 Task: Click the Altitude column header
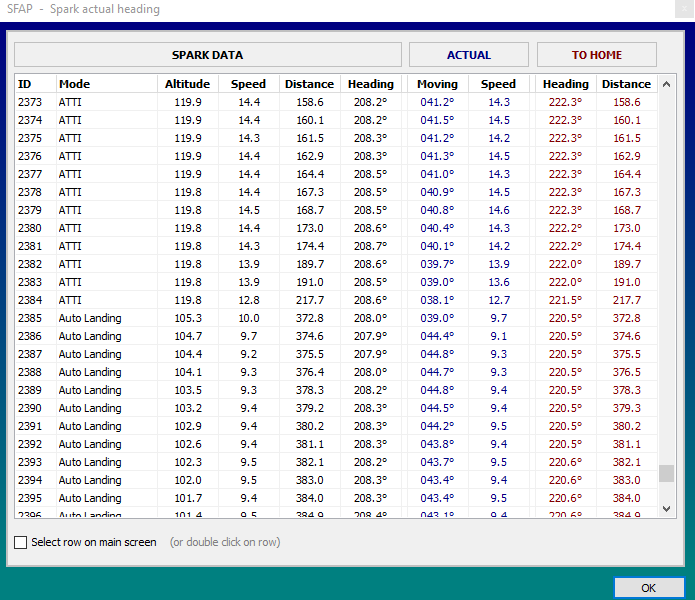coord(187,84)
